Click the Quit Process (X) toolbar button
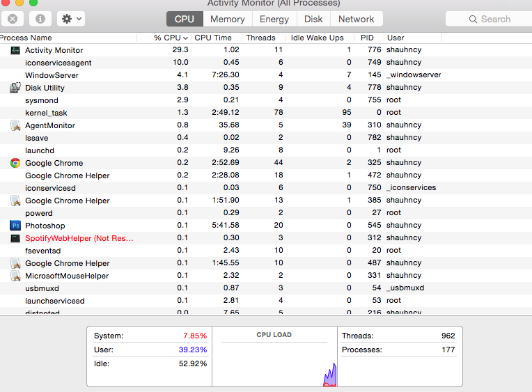This screenshot has width=532, height=392. (13, 19)
